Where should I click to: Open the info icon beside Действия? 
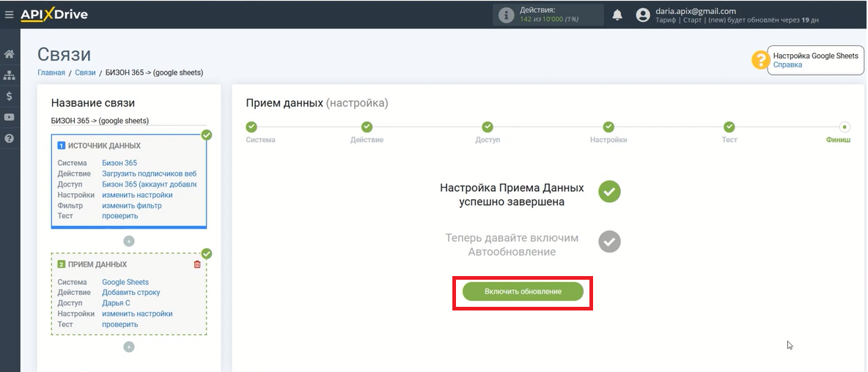point(506,15)
